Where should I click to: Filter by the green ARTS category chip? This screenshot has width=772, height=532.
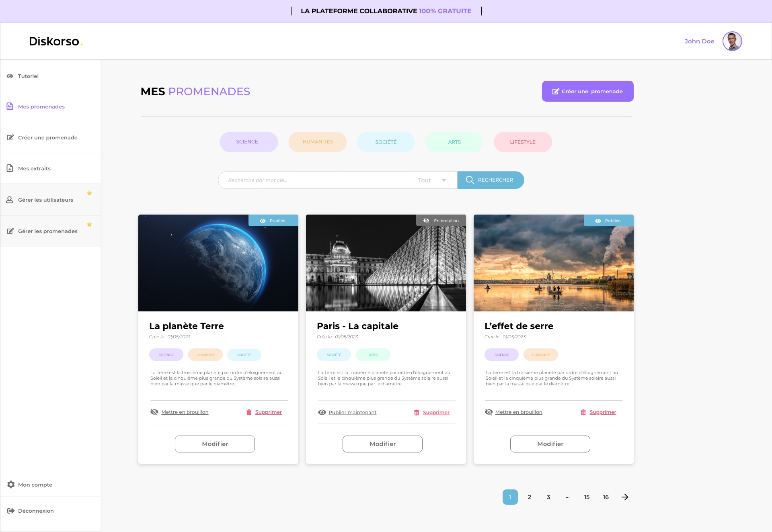[x=454, y=142]
